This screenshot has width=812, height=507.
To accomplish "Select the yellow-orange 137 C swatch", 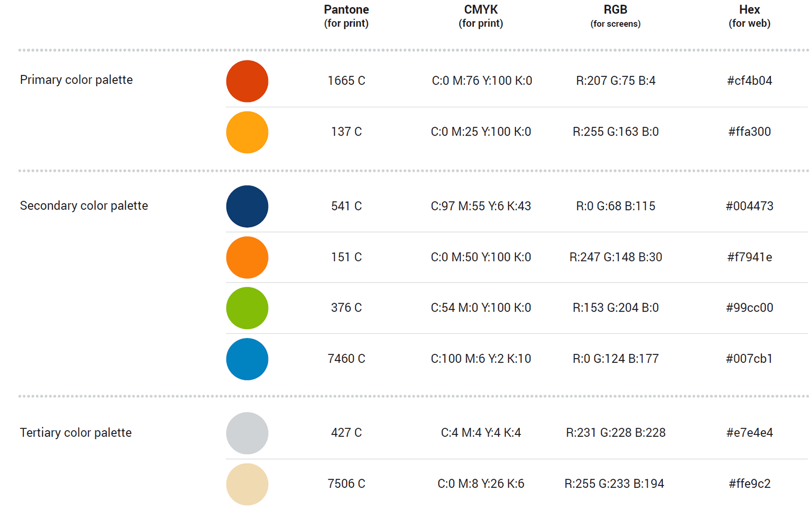I will coord(247,132).
